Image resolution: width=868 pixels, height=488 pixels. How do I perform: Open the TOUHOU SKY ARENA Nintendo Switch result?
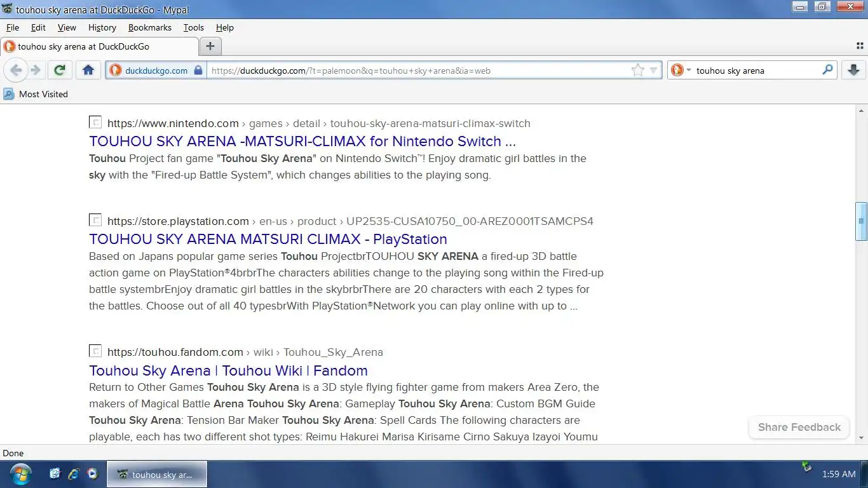coord(302,141)
